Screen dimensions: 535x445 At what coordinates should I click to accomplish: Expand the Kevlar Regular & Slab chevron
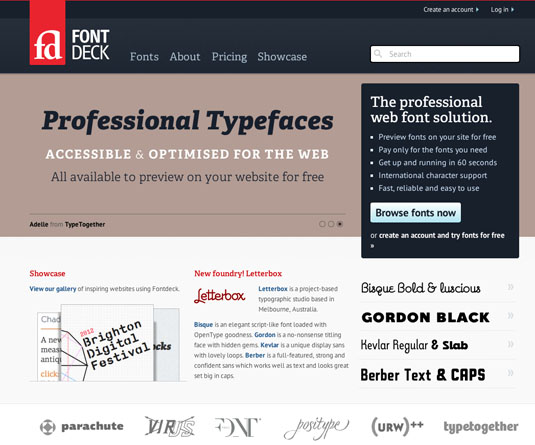pyautogui.click(x=510, y=344)
